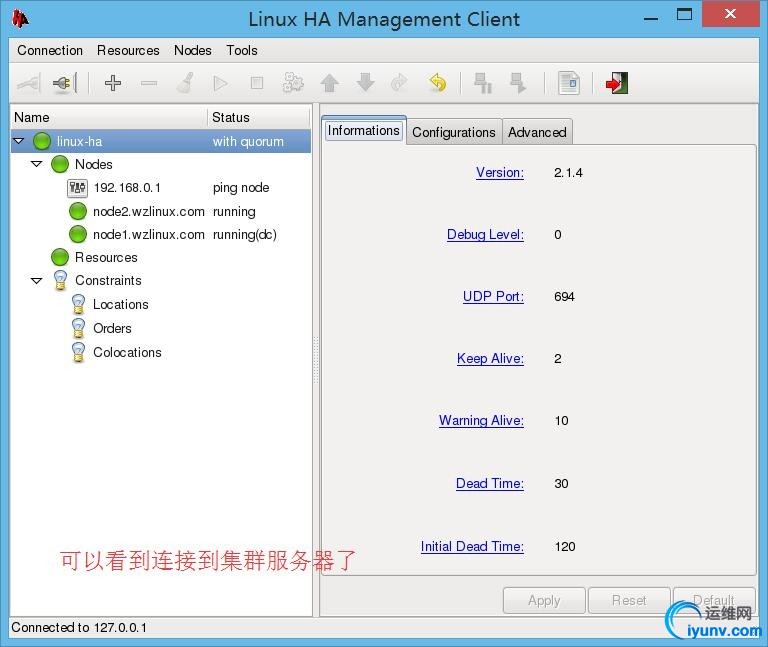Click the migrate resource icon
Viewport: 768px width, 647px height.
(400, 83)
